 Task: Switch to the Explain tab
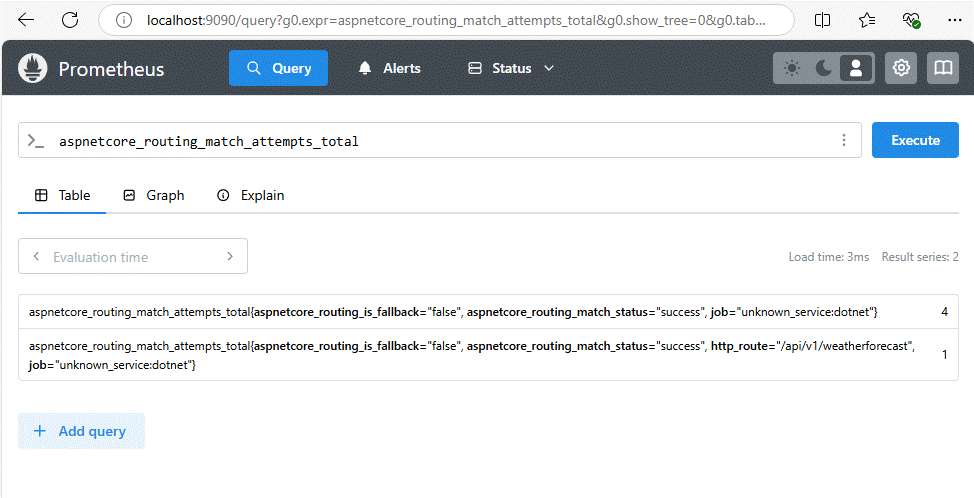click(250, 196)
